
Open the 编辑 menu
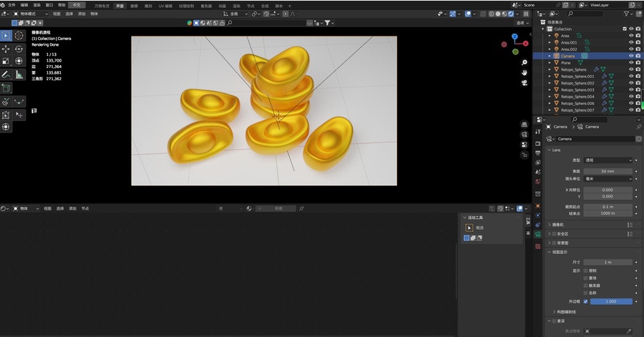(24, 5)
